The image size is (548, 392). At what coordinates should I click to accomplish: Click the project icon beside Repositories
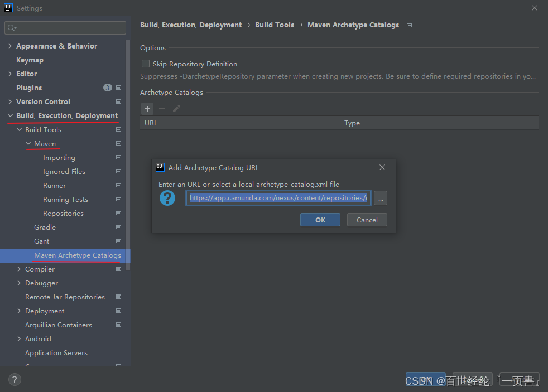point(118,213)
